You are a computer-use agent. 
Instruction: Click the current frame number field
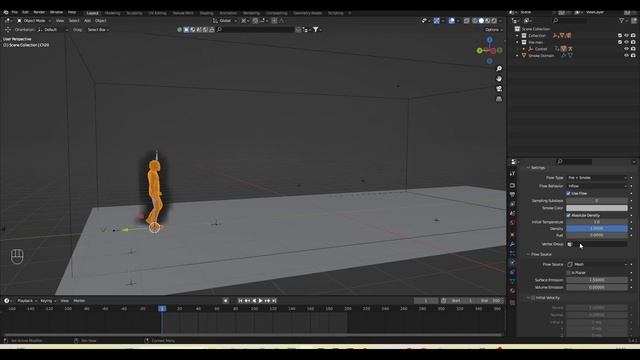[426, 301]
